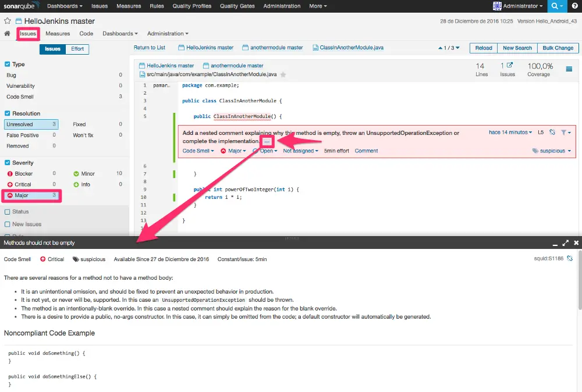Open the Not assigned assignee dropdown
Screen dimensions: 582x392
coord(300,151)
